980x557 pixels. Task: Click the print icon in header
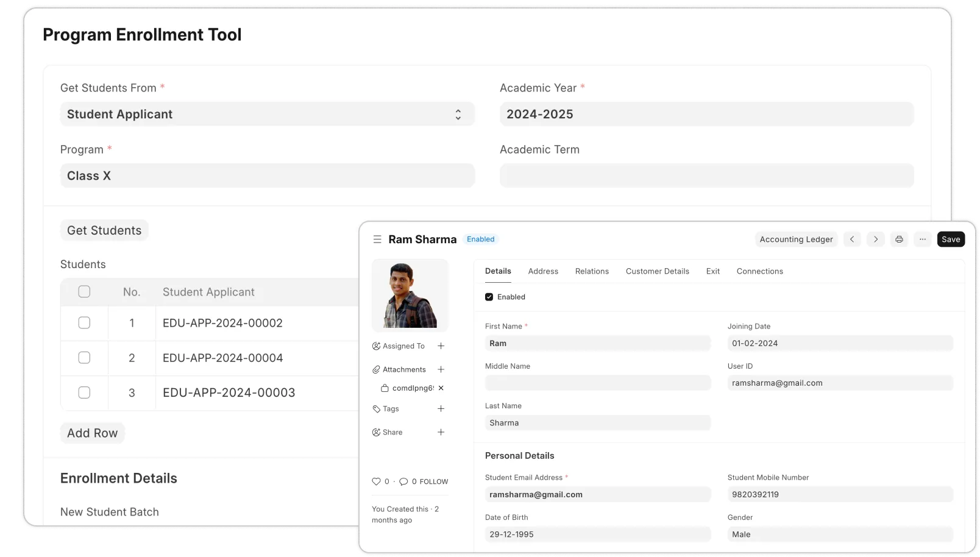899,239
